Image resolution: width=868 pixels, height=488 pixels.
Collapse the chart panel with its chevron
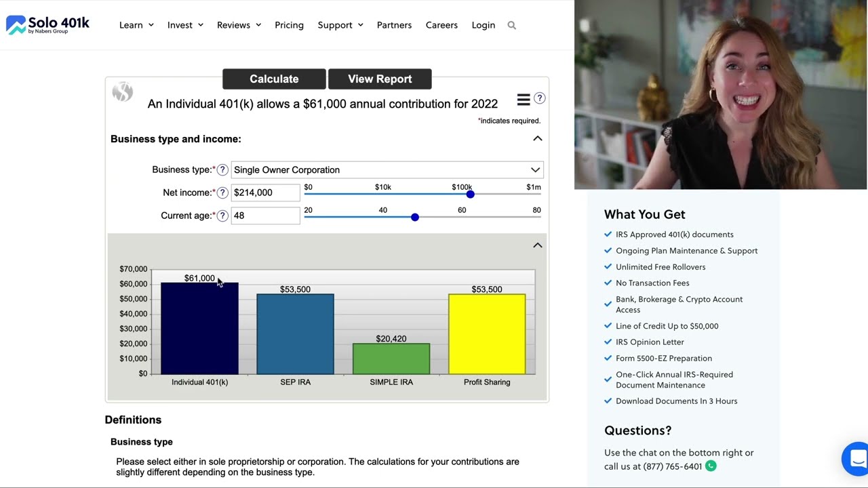point(538,245)
